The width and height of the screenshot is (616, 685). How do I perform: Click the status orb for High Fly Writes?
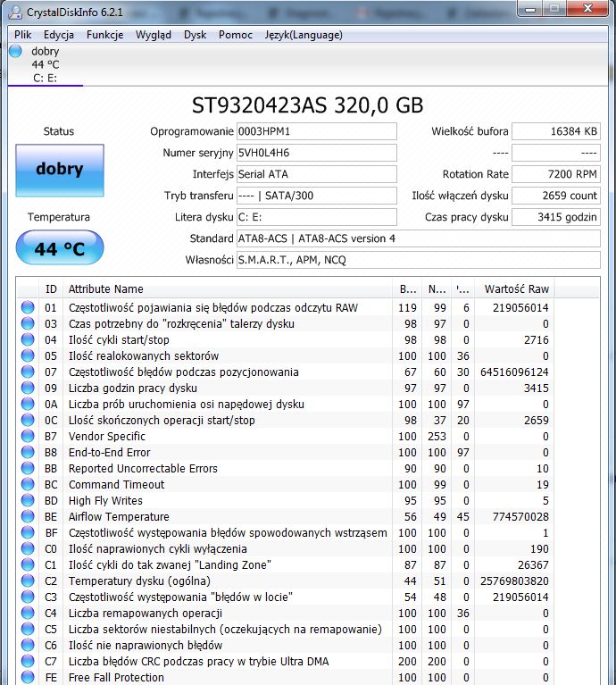[x=28, y=501]
